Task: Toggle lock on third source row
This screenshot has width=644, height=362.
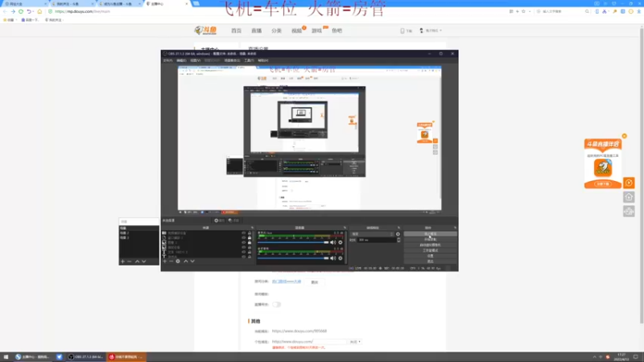Action: coord(250,243)
